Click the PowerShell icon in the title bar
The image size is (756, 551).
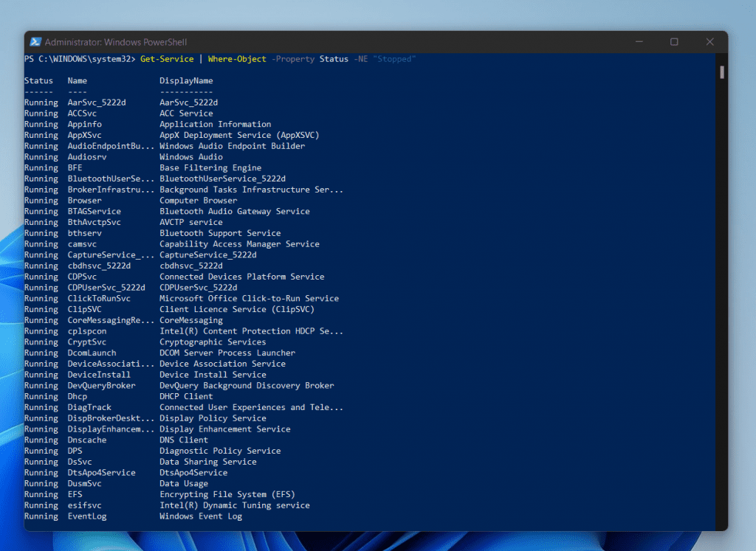point(35,42)
